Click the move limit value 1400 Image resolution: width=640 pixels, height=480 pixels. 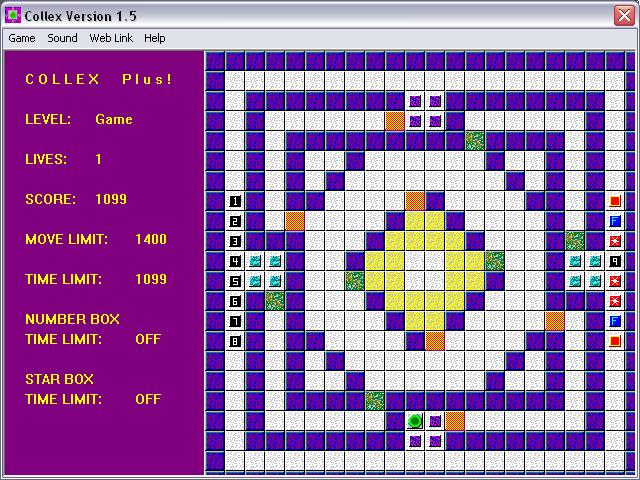[x=151, y=239]
